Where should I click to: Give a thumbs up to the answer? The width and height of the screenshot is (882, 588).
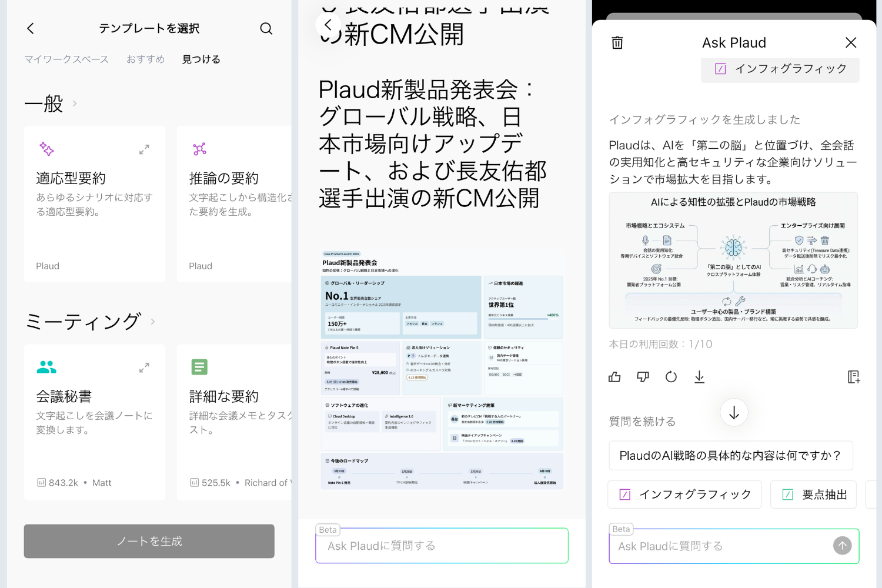[x=614, y=377]
